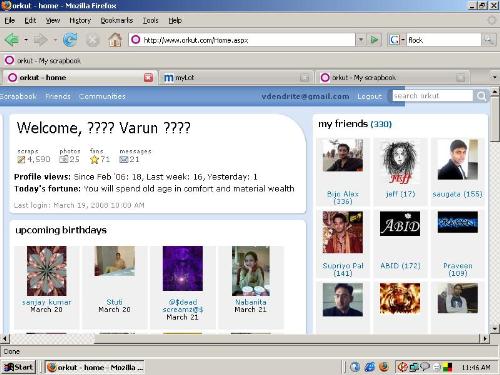
Task: Click the 11:46 AM taskbar clock
Action: click(476, 367)
